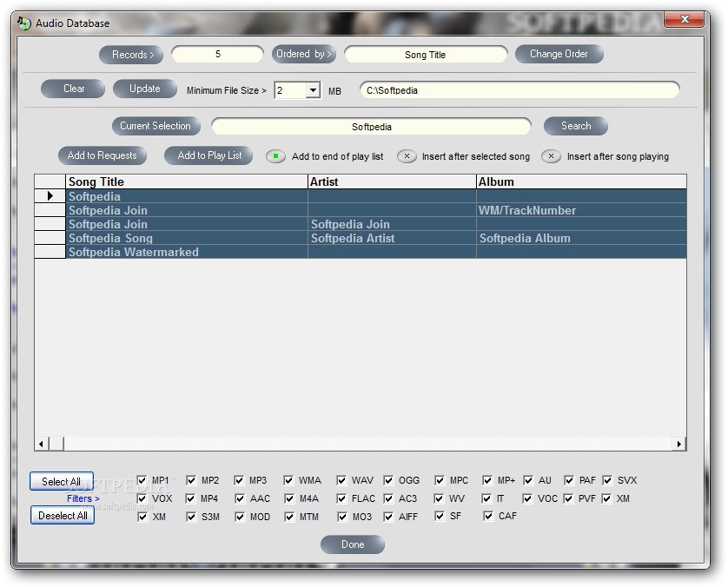Click the left arrow of the horizontal scrollbar
This screenshot has height=587, width=728.
coord(42,444)
